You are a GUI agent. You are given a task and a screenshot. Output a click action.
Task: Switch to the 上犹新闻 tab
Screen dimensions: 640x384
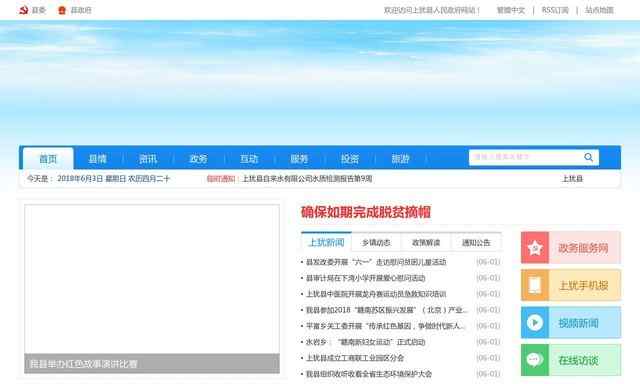pos(326,242)
